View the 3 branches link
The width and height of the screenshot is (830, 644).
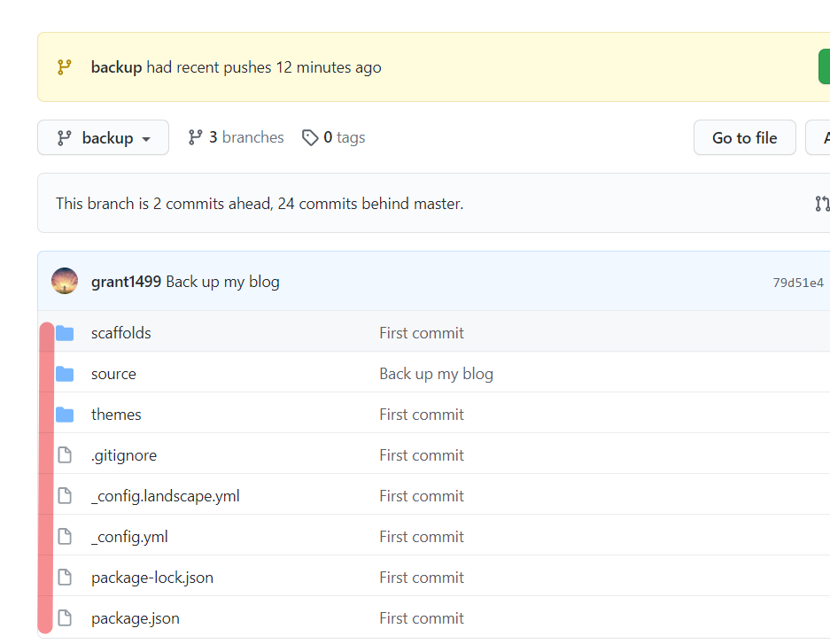(237, 137)
